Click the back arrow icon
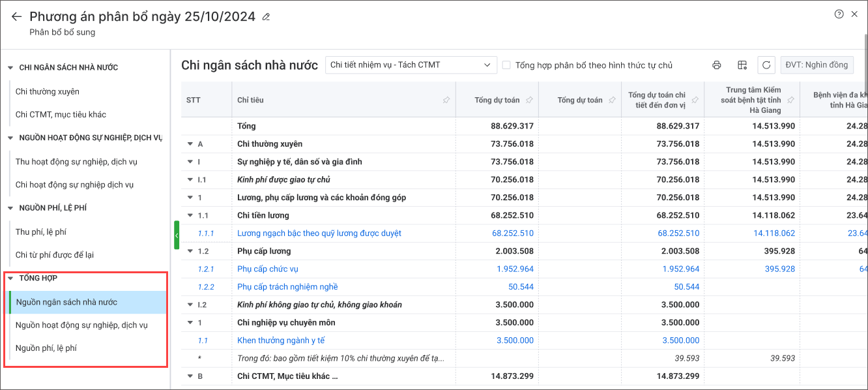 point(16,17)
